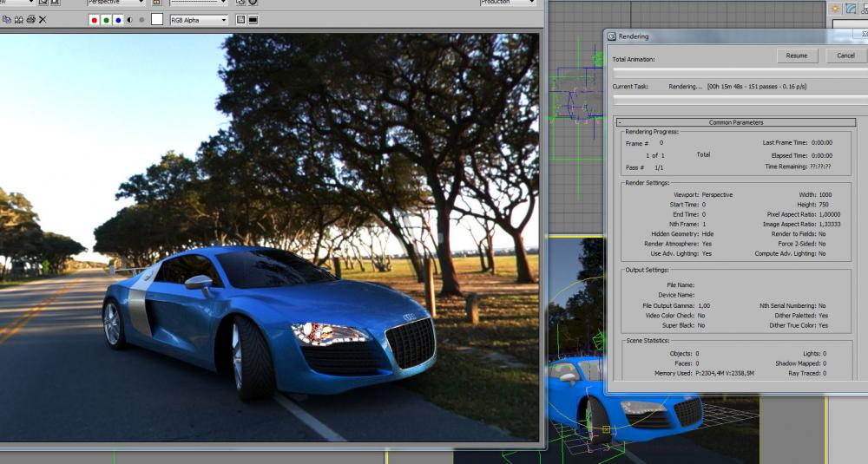
Task: Click the 'Time Remaining: ??:??:??' text
Action: pos(798,167)
